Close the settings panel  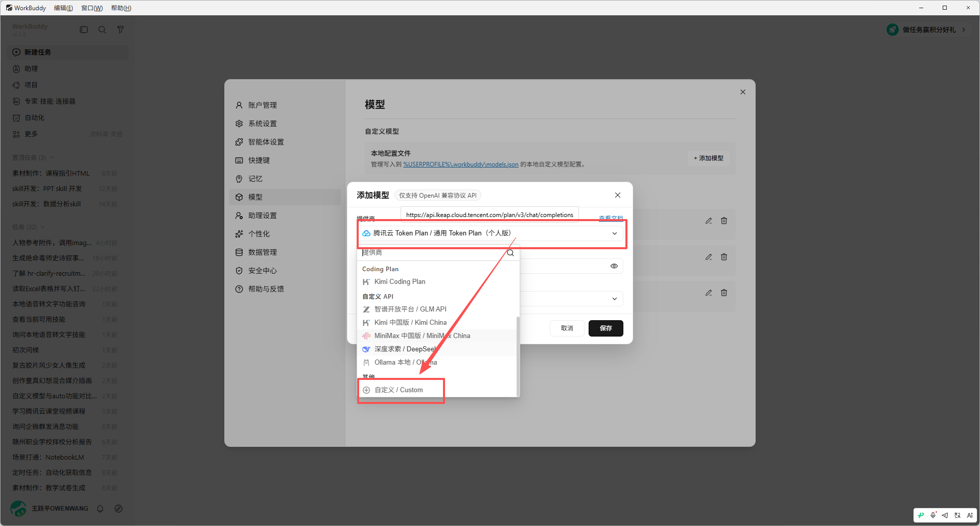(x=743, y=92)
